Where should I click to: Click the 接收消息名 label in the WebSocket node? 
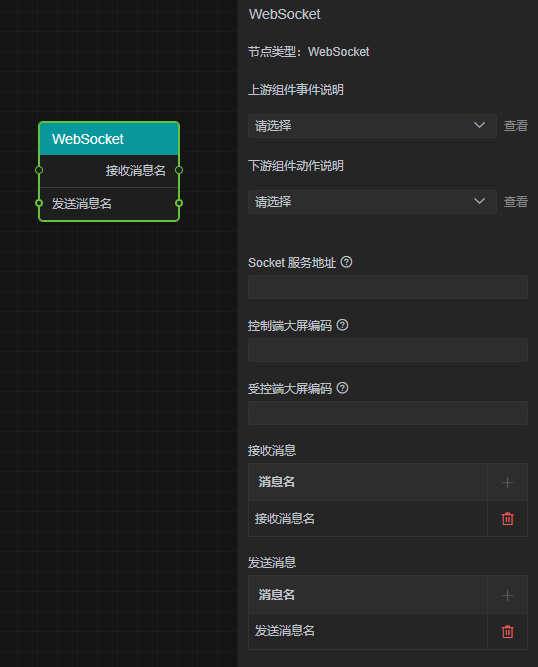(136, 171)
